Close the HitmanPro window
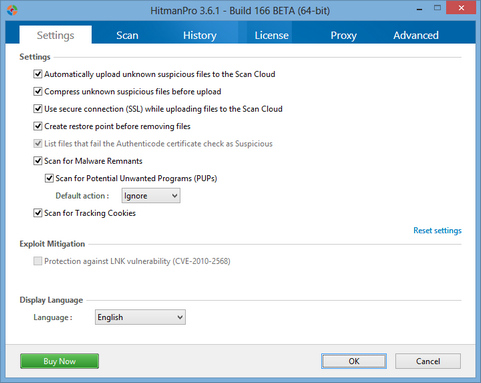This screenshot has width=481, height=383. click(461, 8)
